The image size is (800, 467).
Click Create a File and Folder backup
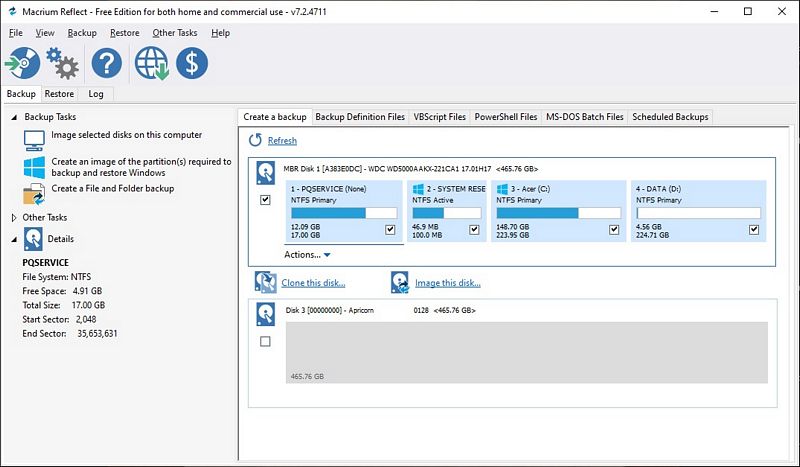113,188
